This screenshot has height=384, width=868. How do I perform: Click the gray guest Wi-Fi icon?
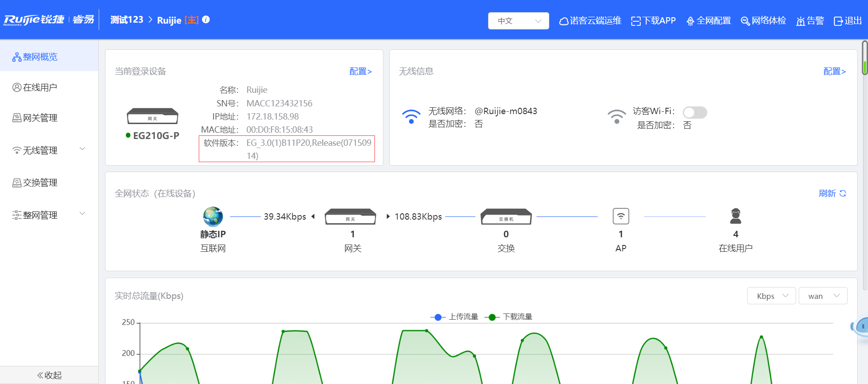tap(617, 116)
